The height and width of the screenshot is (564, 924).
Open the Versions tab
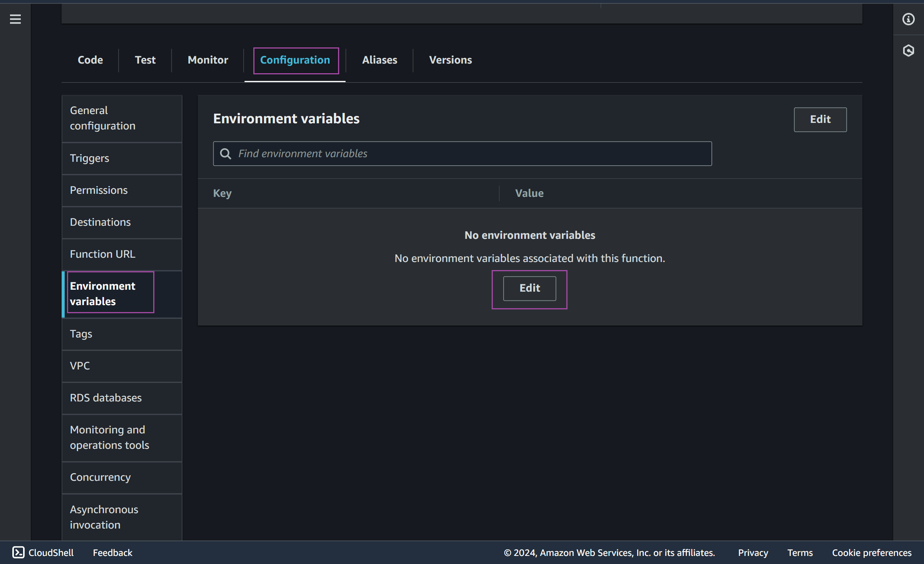point(450,60)
